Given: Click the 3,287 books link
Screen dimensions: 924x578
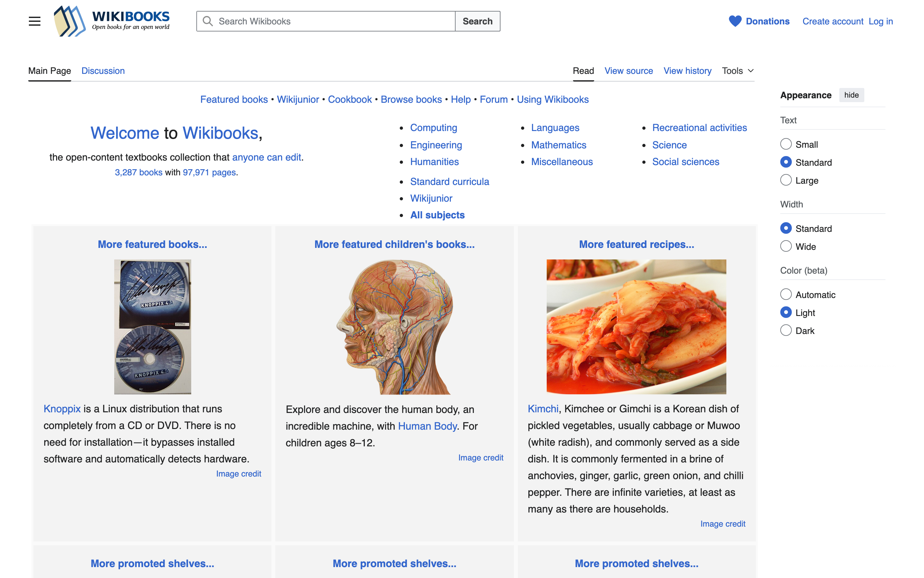Looking at the screenshot, I should coord(139,172).
